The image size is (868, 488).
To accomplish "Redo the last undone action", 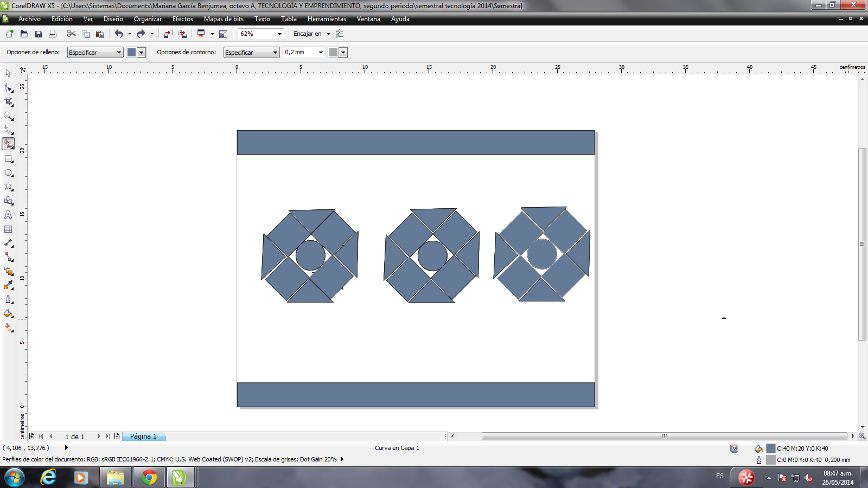I will pos(141,34).
